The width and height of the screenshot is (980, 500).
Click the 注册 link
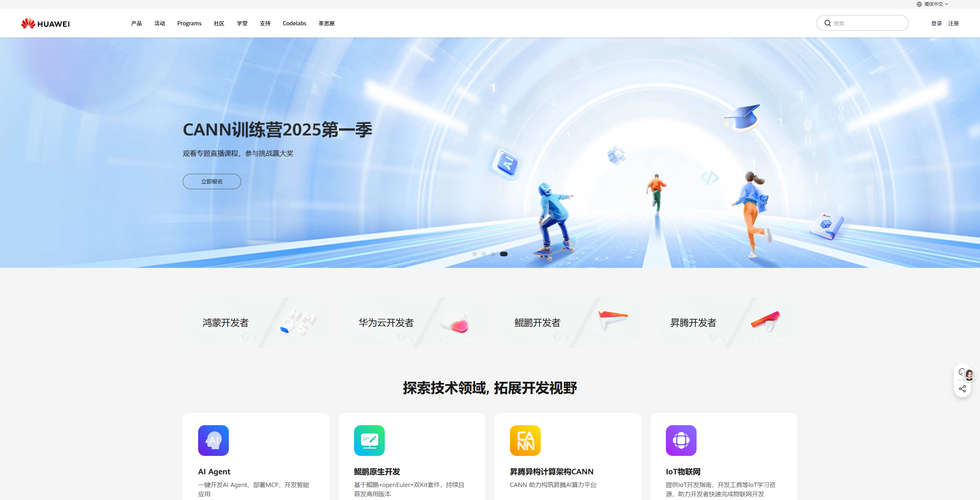[x=954, y=23]
